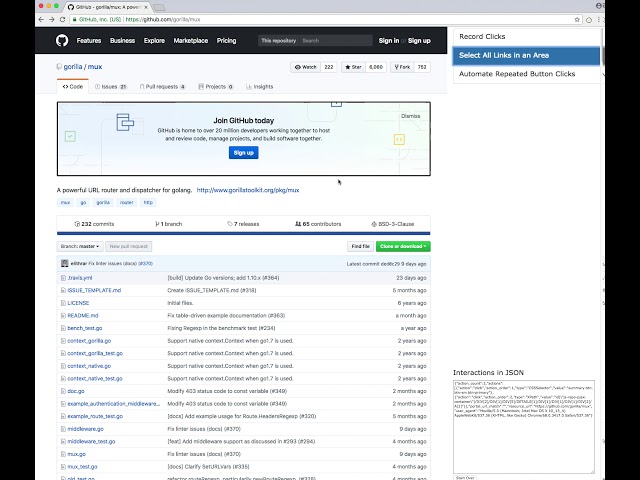
Task: Open the middleware.go file
Action: pos(85,429)
